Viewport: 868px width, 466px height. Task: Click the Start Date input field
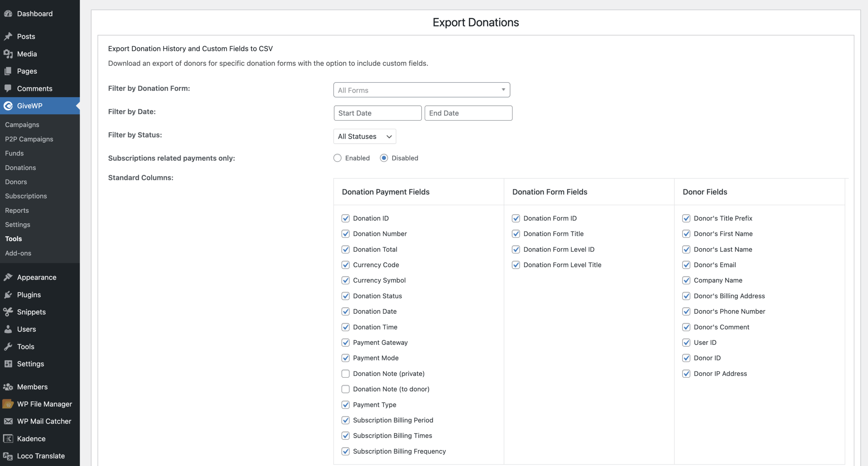click(x=377, y=113)
